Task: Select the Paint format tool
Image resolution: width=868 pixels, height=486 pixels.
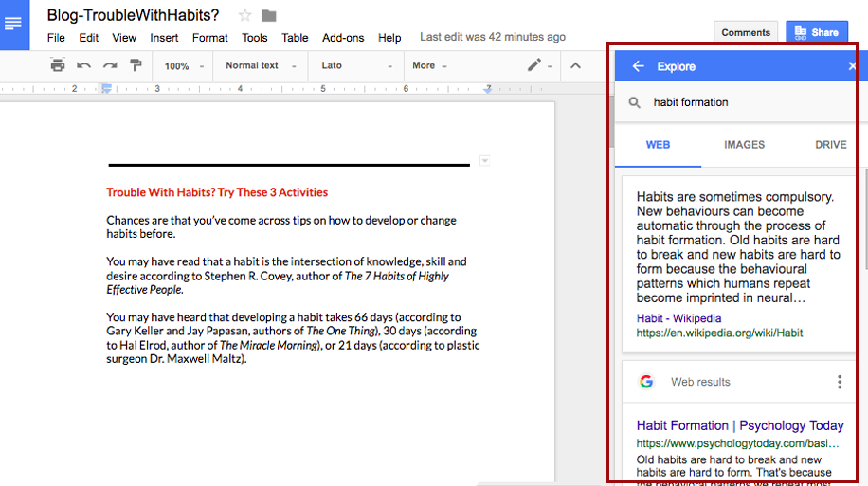Action: [136, 65]
